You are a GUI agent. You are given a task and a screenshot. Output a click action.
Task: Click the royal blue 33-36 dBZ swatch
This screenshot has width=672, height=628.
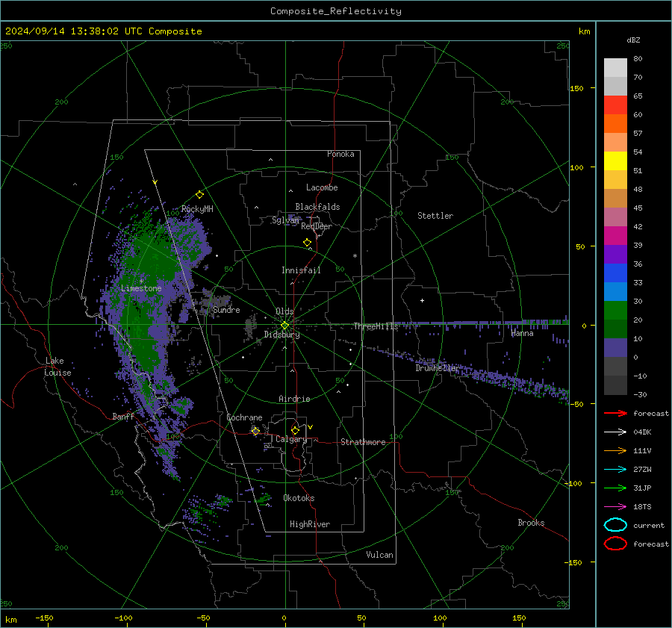click(615, 273)
